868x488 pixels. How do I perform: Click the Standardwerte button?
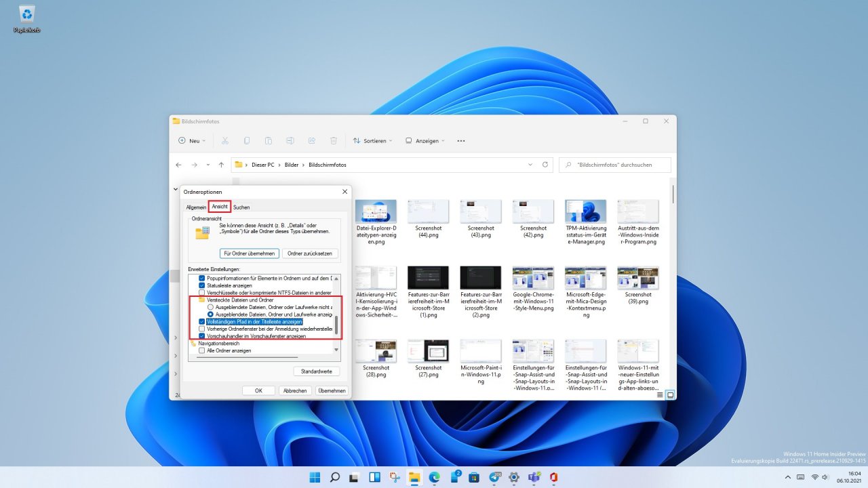pos(316,371)
